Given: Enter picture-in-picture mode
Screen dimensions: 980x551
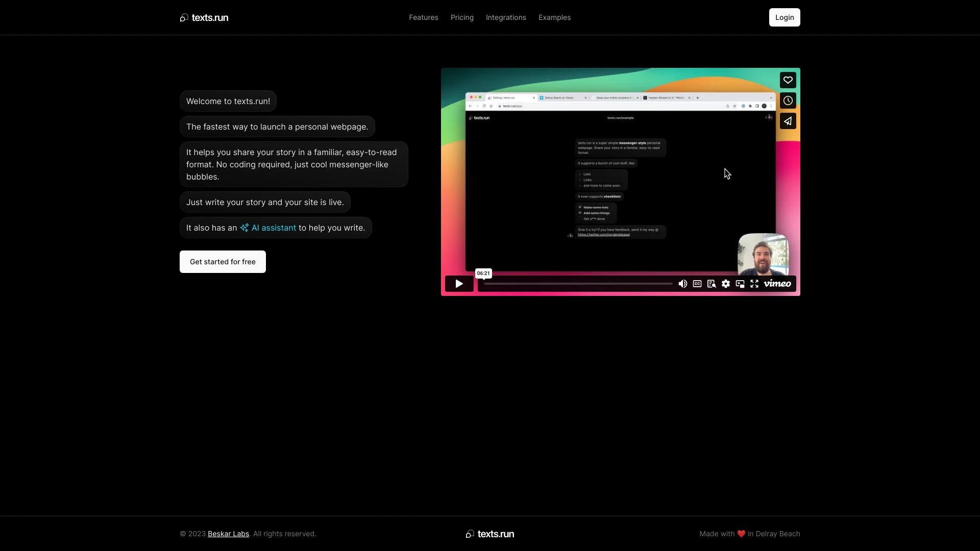Looking at the screenshot, I should tap(740, 284).
